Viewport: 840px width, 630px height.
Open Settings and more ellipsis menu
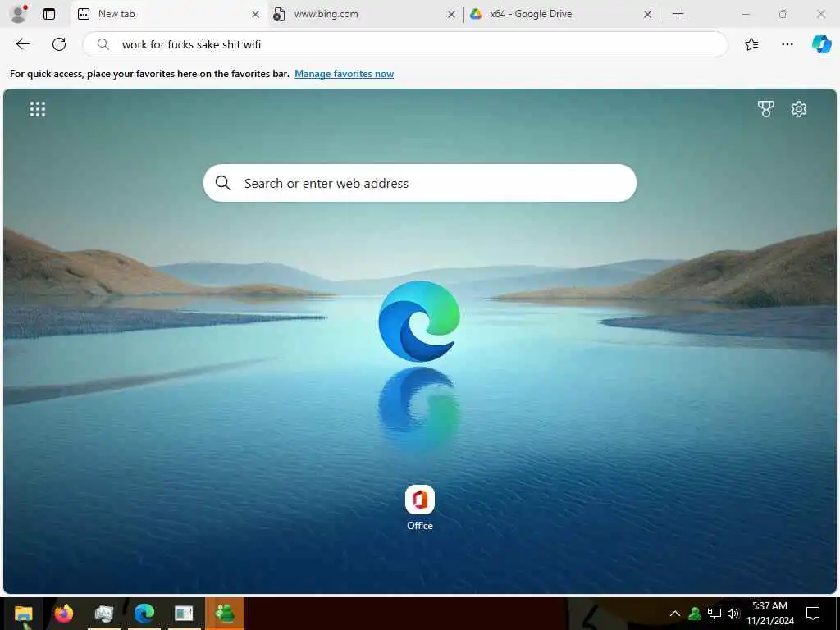(787, 44)
